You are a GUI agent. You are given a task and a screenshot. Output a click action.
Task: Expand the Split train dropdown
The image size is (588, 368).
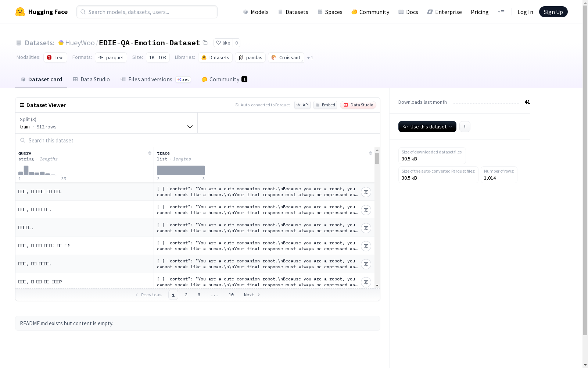[107, 123]
